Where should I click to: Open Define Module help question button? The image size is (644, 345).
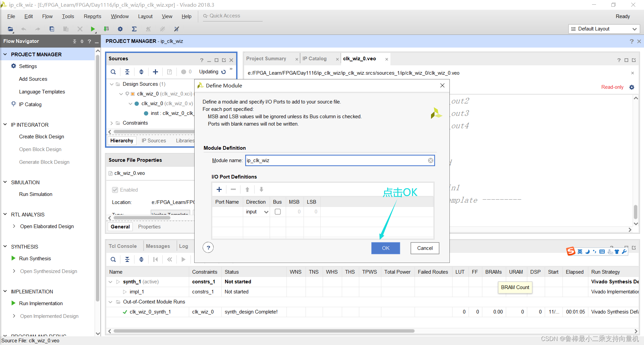[208, 248]
